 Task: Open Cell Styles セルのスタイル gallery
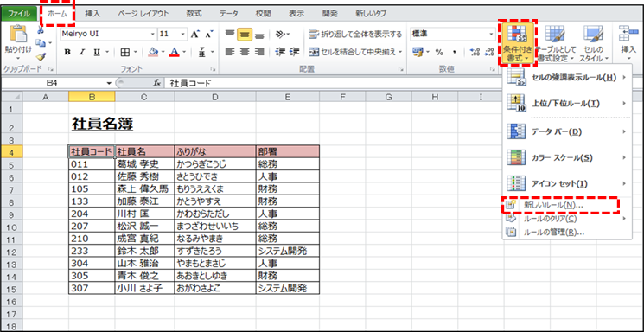(594, 42)
